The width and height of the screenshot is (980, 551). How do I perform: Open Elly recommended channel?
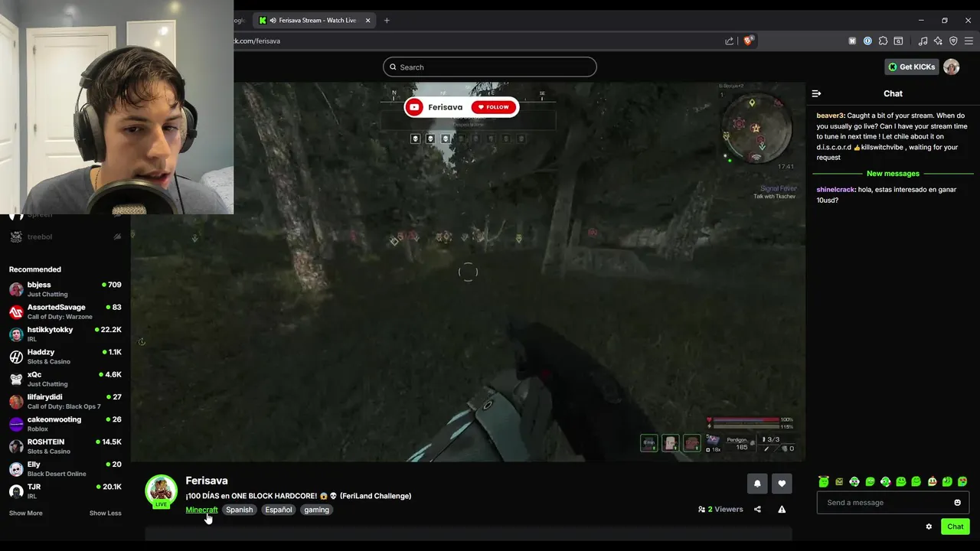65,468
